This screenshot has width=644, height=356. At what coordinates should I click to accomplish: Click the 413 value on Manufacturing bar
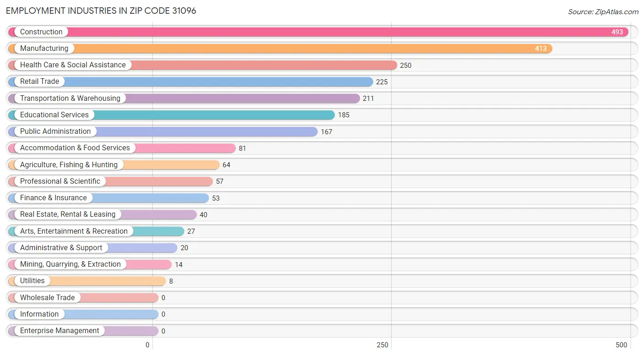coord(541,49)
